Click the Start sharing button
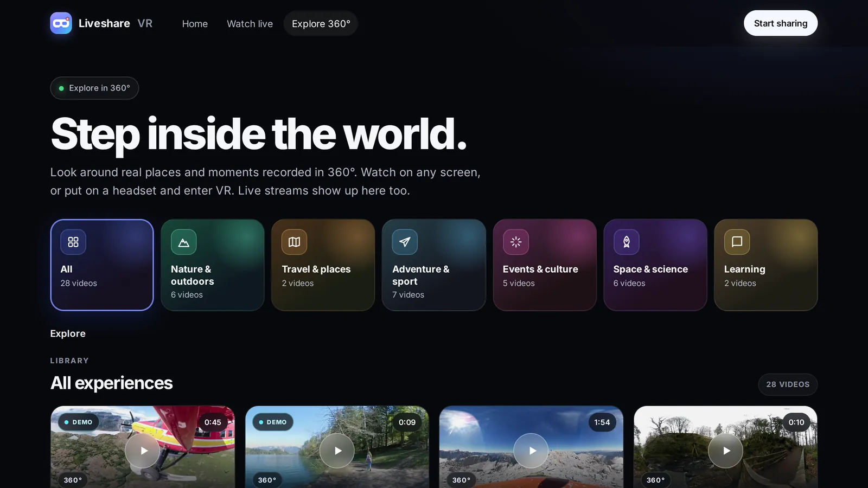Image resolution: width=868 pixels, height=488 pixels. point(781,23)
